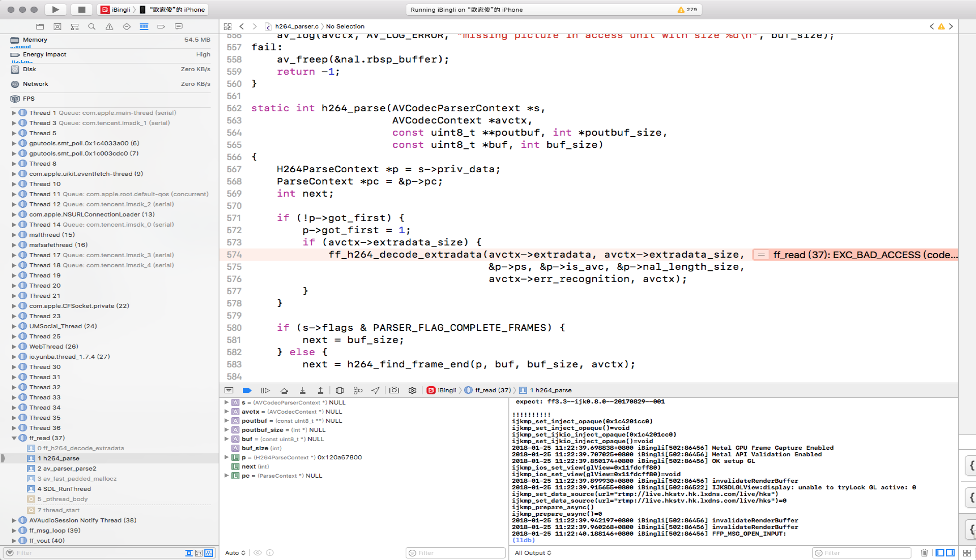Viewport: 976px width, 560px height.
Task: Click the Run (play) button
Action: tap(55, 9)
